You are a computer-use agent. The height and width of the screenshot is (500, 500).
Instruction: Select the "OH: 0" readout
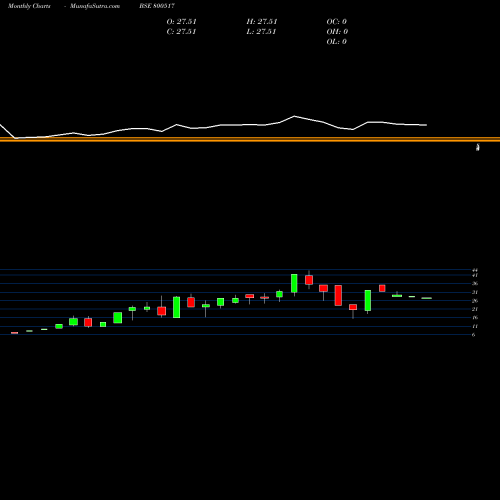tap(337, 31)
